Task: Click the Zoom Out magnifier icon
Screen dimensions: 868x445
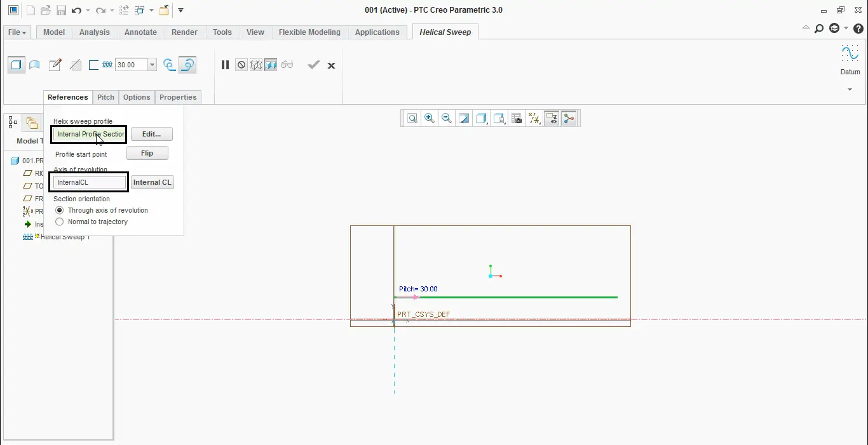Action: [x=447, y=118]
